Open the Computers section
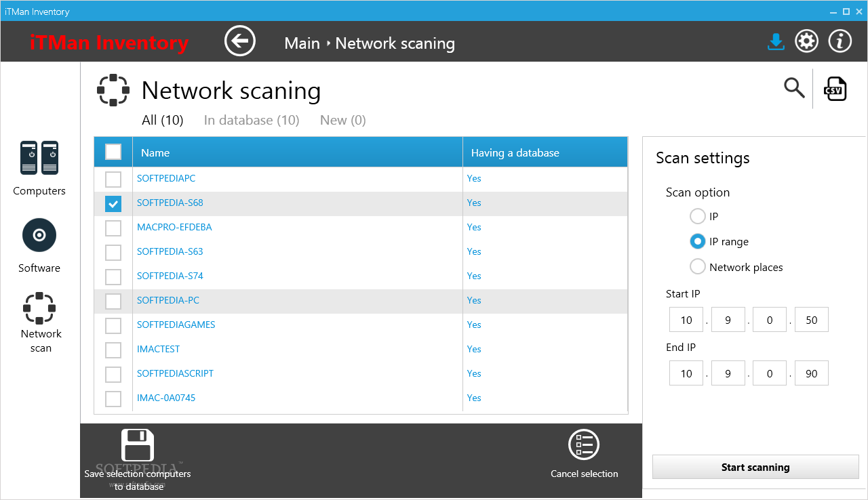 pyautogui.click(x=39, y=169)
